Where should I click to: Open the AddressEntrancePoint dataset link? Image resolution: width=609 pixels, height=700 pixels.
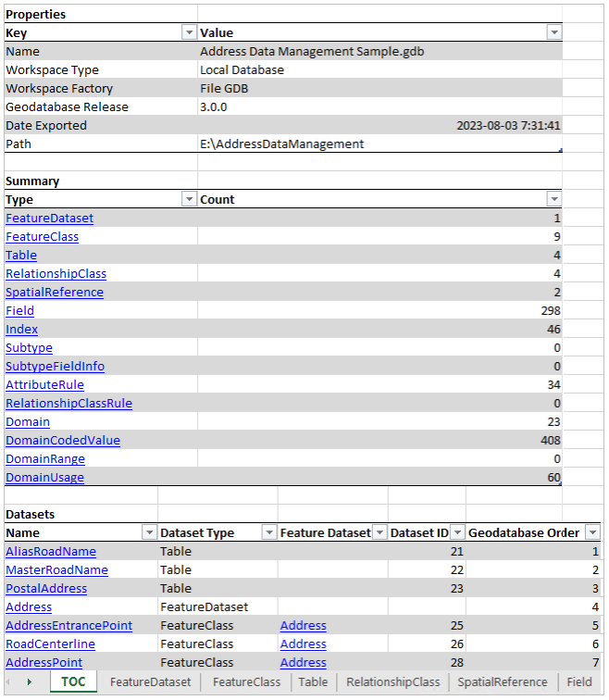pyautogui.click(x=69, y=625)
